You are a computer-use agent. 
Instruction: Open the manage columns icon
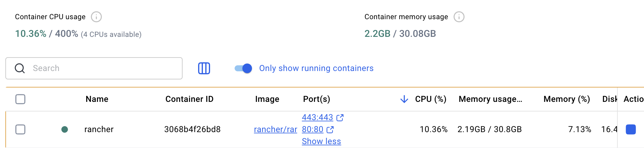pos(204,68)
